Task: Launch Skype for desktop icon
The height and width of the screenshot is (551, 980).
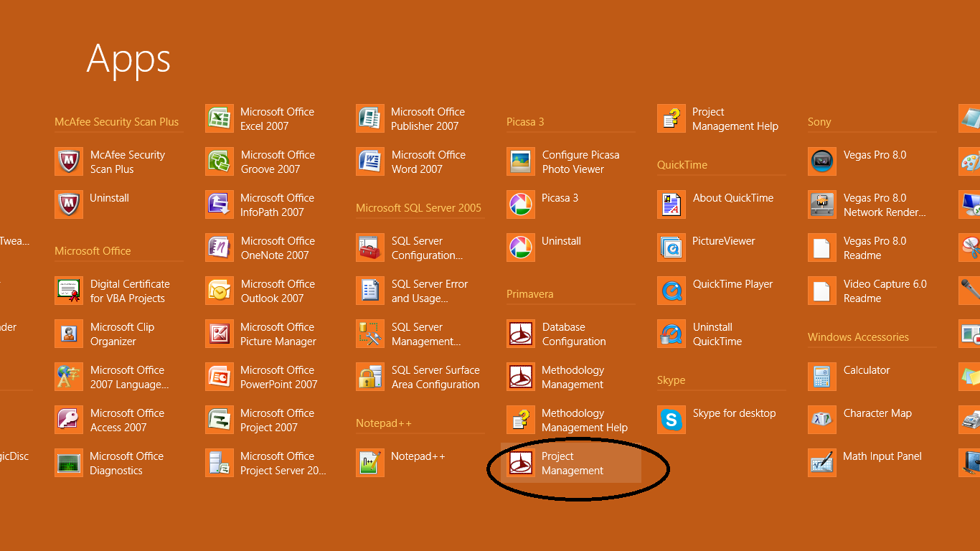Action: point(672,420)
